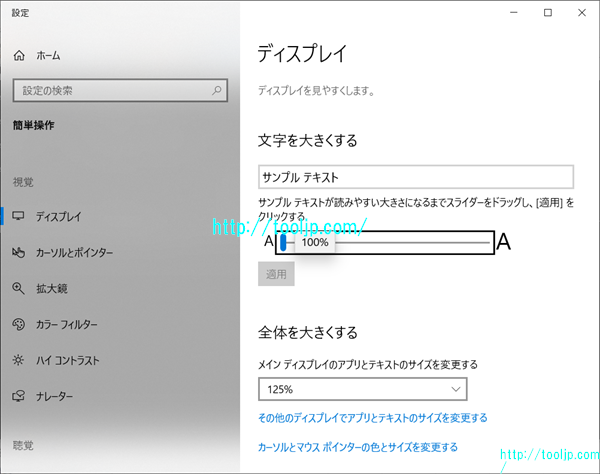This screenshot has height=474, width=600.
Task: Open カーソルとポインター settings page
Action: point(74,252)
